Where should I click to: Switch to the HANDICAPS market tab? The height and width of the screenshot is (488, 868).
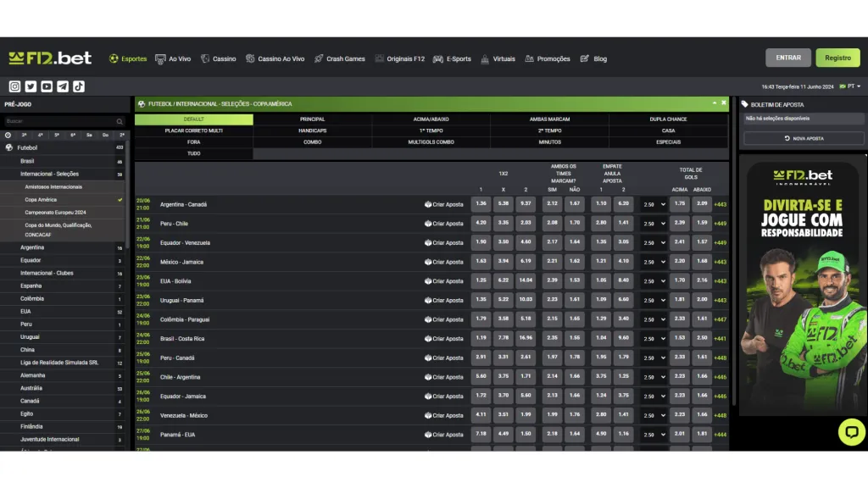click(313, 131)
